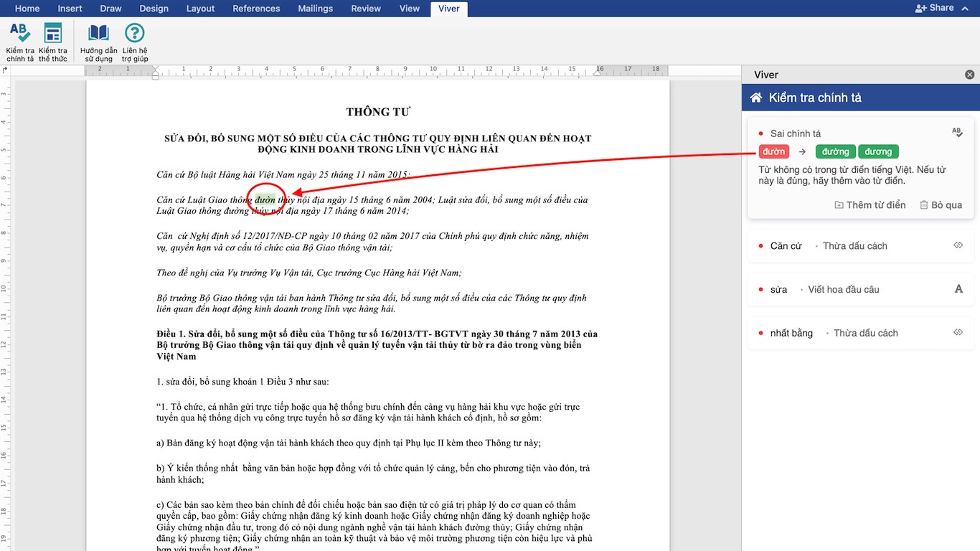Run the Kiểm tra chính tả spell check
The height and width of the screenshot is (551, 980).
[x=20, y=42]
